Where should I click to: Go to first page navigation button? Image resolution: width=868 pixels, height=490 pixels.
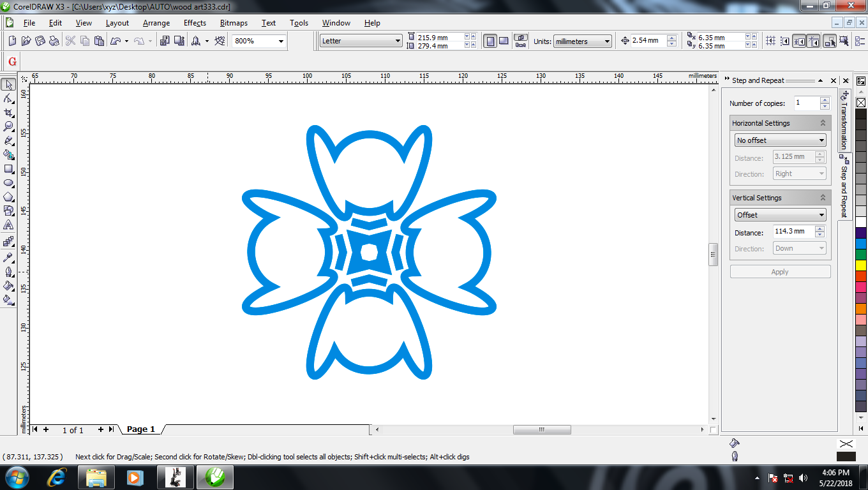[35, 429]
